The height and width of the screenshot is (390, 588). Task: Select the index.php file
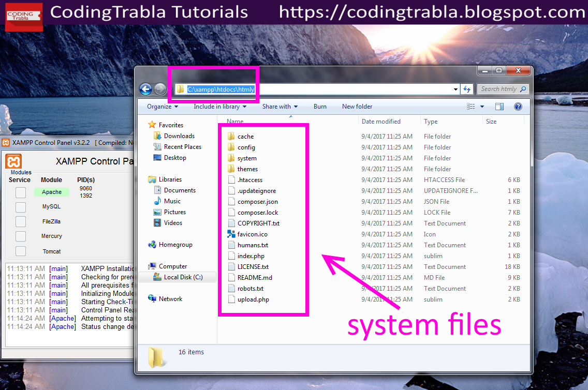coord(251,256)
